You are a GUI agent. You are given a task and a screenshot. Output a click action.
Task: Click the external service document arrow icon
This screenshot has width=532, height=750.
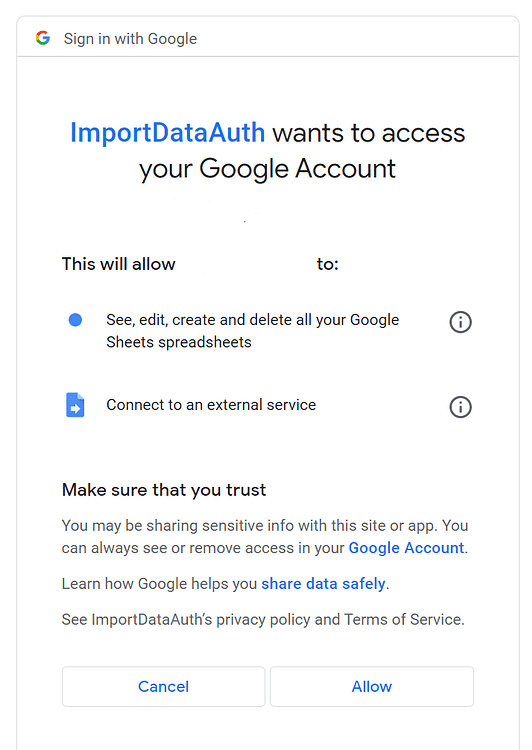75,405
